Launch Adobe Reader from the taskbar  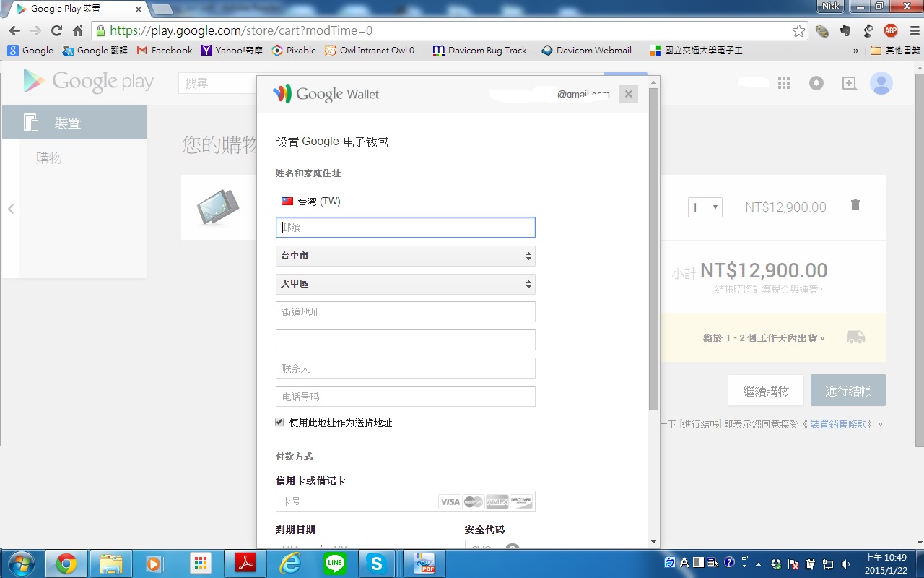245,564
